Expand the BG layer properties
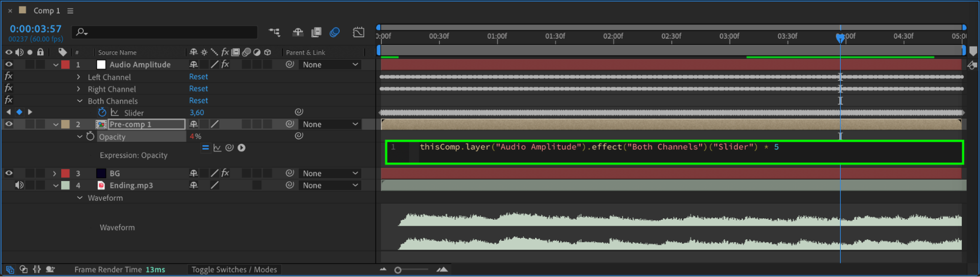Viewport: 980px width, 277px height. [54, 174]
